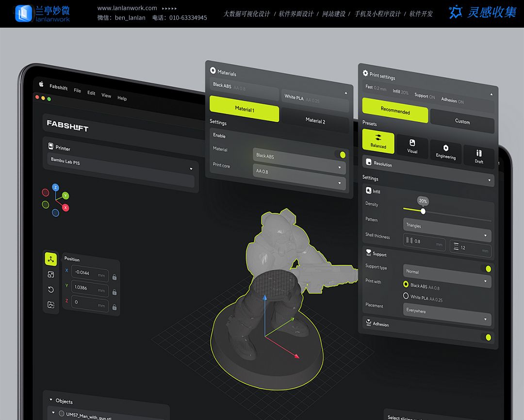The height and width of the screenshot is (420, 524).
Task: Select the Mirror tool at toolbar bottom
Action: click(x=51, y=305)
